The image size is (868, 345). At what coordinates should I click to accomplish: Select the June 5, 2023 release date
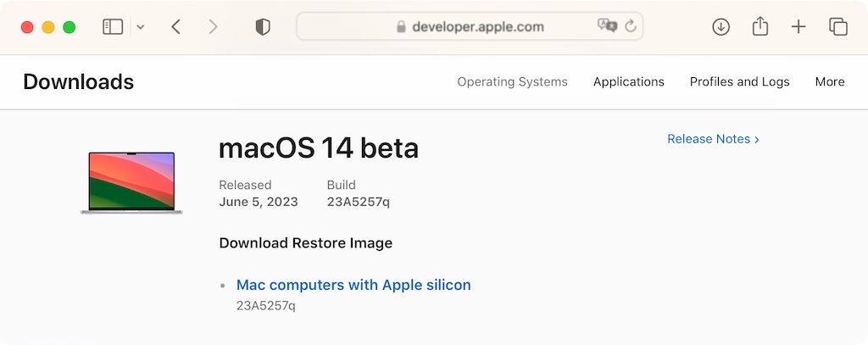[x=259, y=202]
